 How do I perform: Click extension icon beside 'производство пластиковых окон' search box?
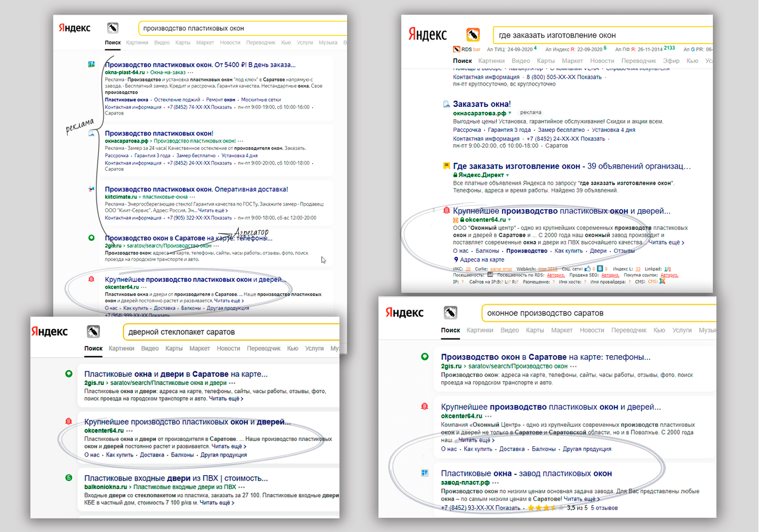[x=112, y=28]
